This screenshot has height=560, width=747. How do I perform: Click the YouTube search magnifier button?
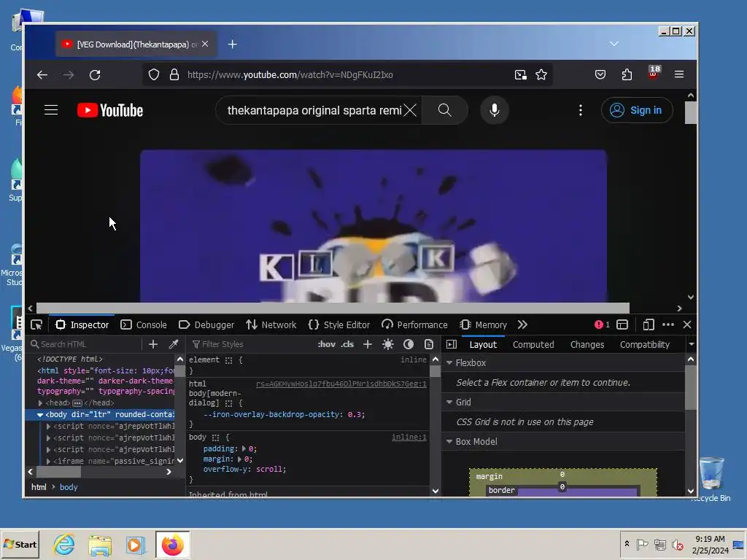(x=444, y=111)
